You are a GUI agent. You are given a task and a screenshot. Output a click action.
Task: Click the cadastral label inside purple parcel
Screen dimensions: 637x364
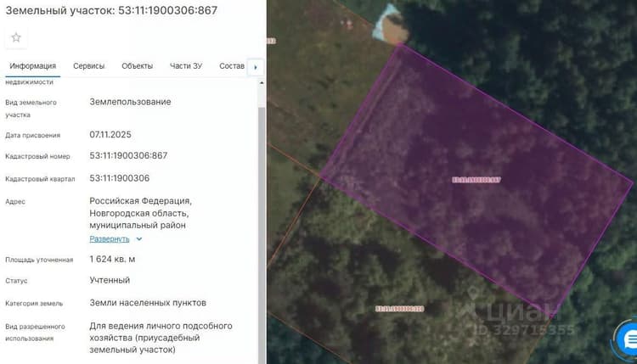[476, 179]
